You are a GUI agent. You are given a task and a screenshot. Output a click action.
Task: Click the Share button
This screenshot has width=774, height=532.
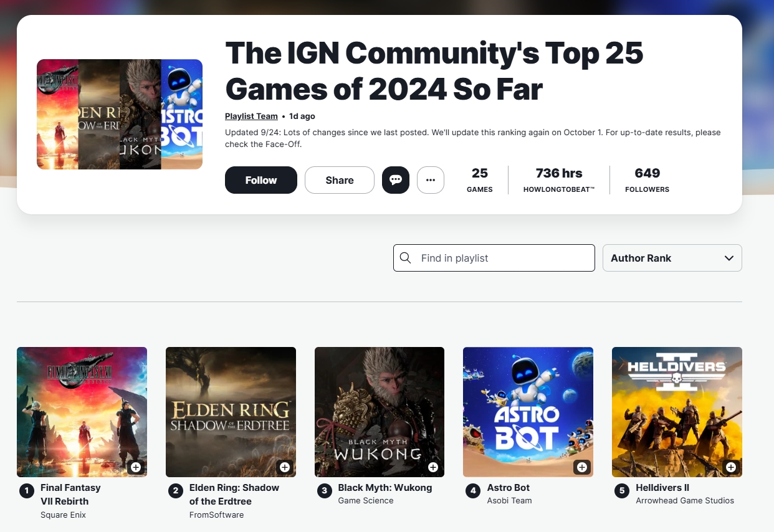(340, 180)
